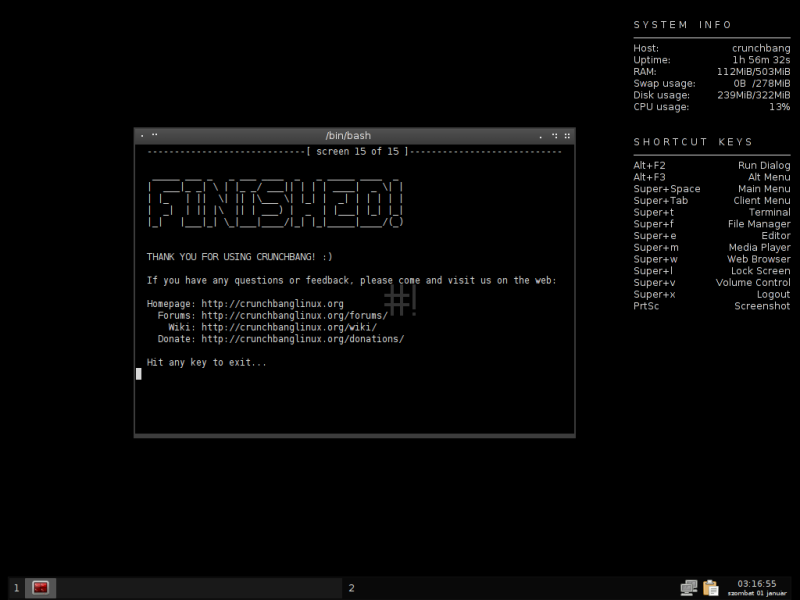Screen dimensions: 800x600
Task: Click the "Volume Control" shortcut label
Action: pos(753,283)
